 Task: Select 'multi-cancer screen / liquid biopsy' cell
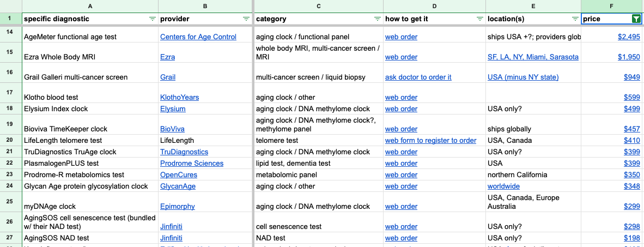point(319,73)
